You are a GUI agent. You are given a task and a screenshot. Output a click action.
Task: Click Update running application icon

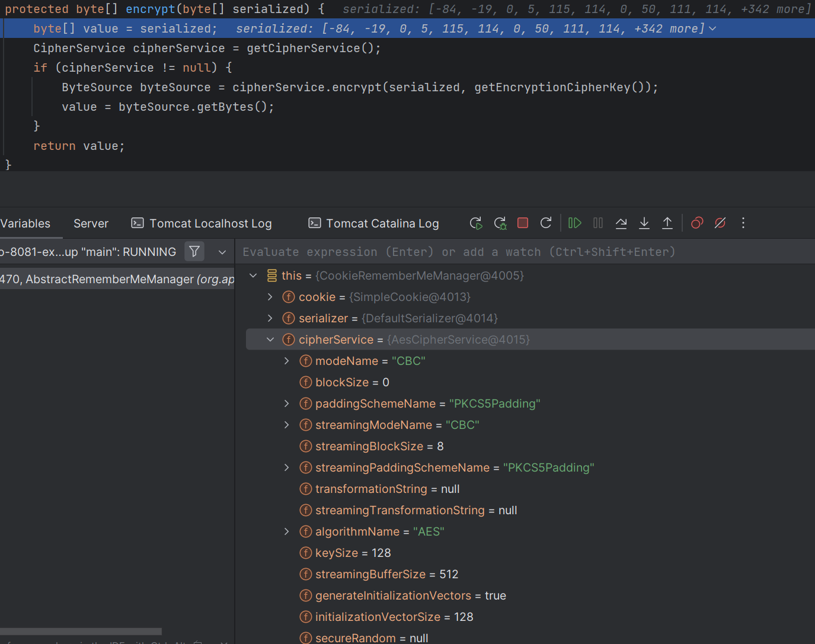(x=500, y=223)
